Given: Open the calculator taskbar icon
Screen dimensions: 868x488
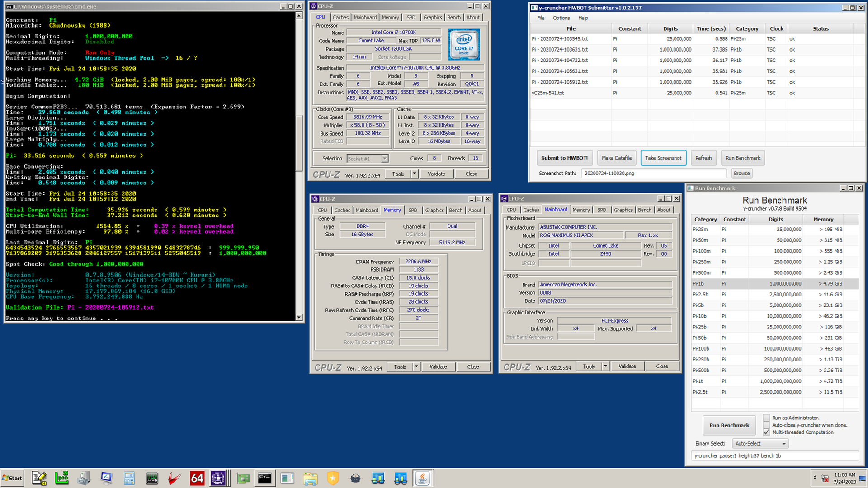Looking at the screenshot, I should click(x=129, y=478).
